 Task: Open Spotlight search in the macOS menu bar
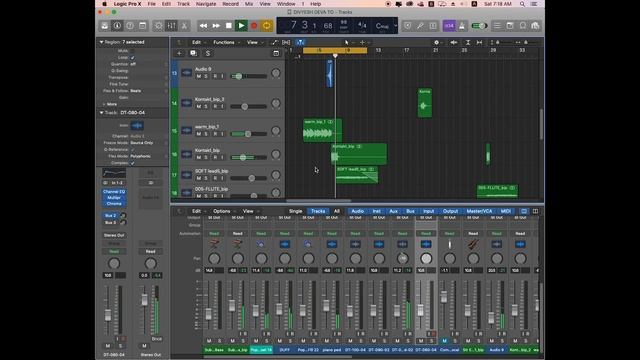(x=522, y=4)
